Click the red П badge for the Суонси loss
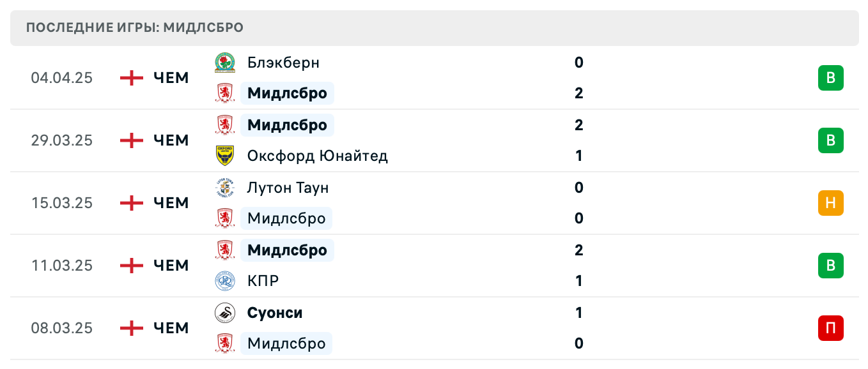Viewport: 868px width, 369px height. point(830,328)
